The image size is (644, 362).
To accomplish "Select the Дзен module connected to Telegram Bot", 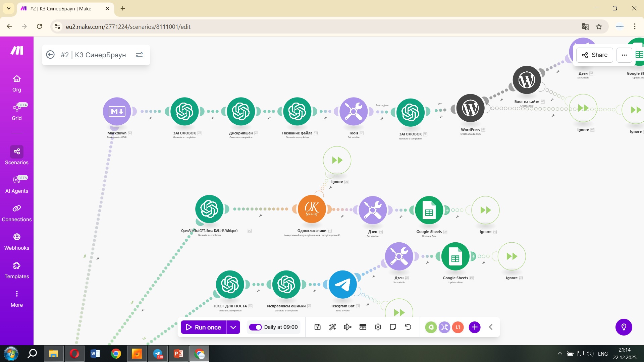I will point(399,256).
